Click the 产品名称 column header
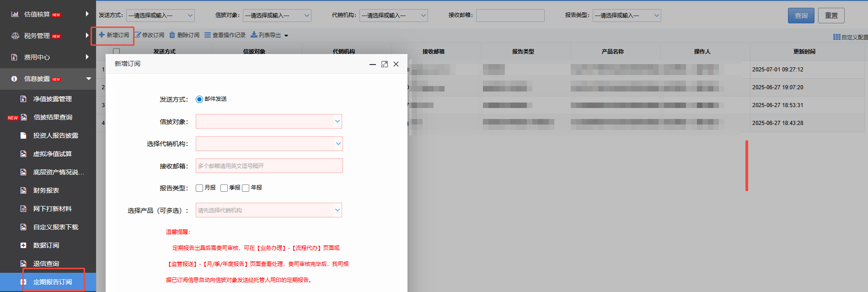Viewport: 868px width, 292px height. pos(613,52)
